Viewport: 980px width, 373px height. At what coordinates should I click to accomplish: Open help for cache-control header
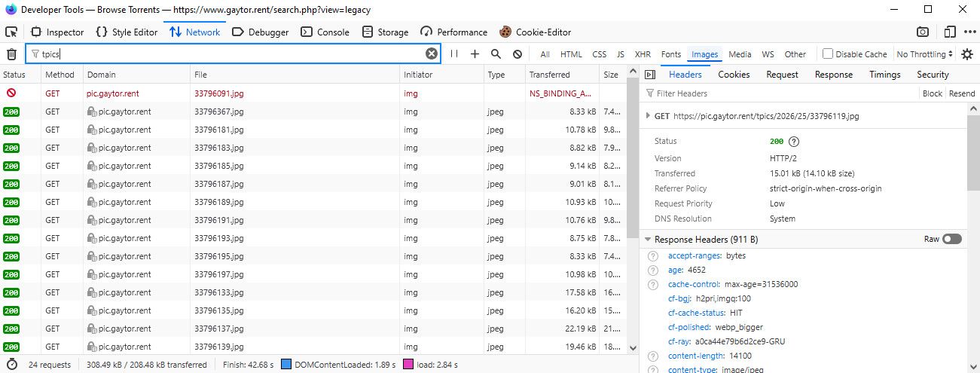[x=653, y=285]
